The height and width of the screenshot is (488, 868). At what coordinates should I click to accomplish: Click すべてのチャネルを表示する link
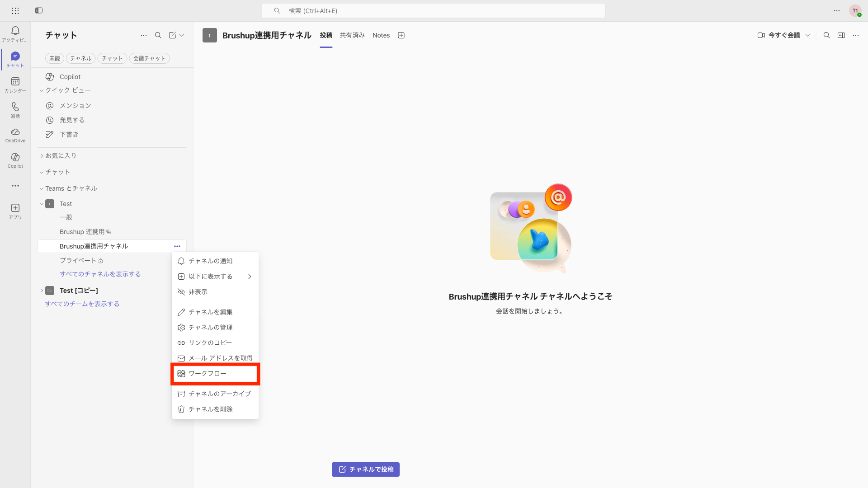point(100,274)
